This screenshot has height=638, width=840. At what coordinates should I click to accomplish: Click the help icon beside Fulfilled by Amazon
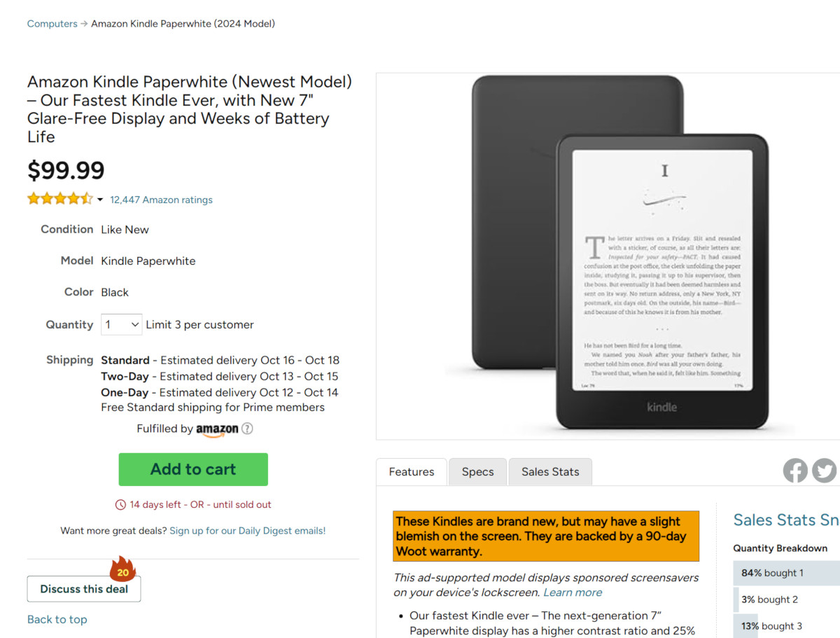coord(247,429)
